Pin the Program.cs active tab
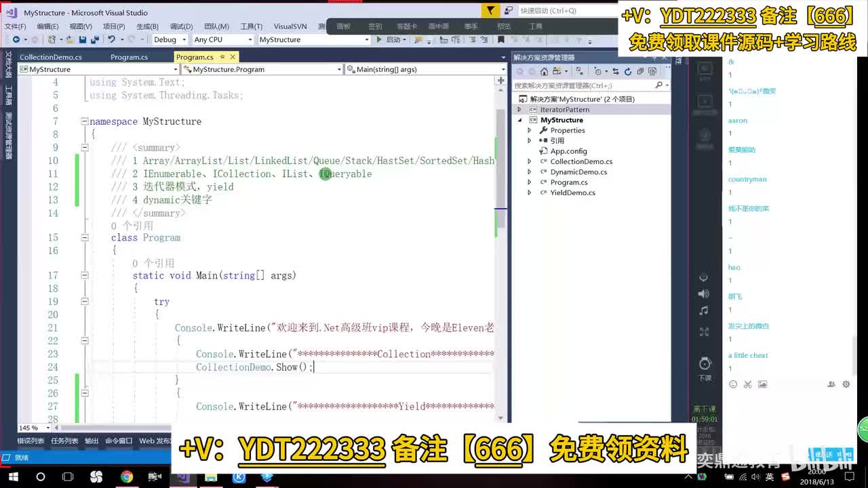 click(x=221, y=57)
